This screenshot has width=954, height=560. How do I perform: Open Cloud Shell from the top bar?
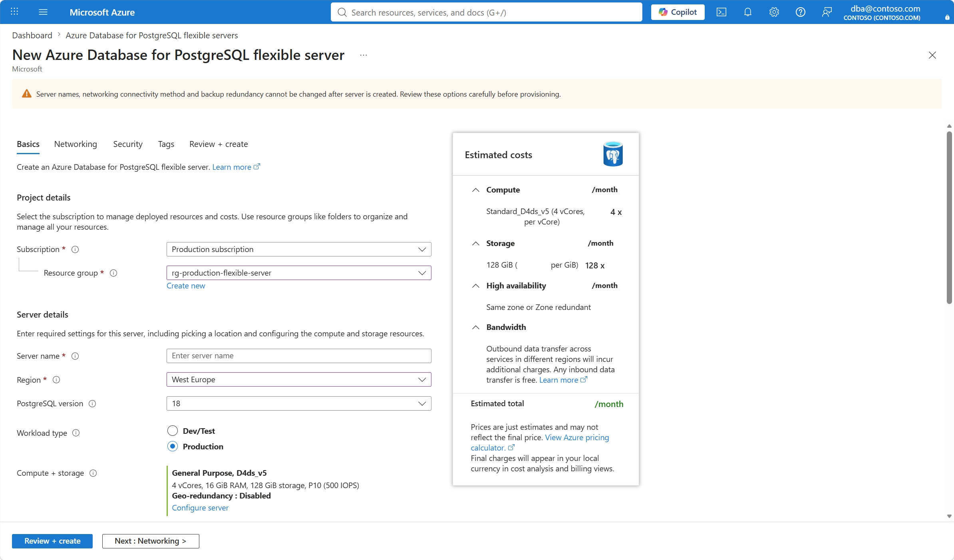click(x=721, y=12)
